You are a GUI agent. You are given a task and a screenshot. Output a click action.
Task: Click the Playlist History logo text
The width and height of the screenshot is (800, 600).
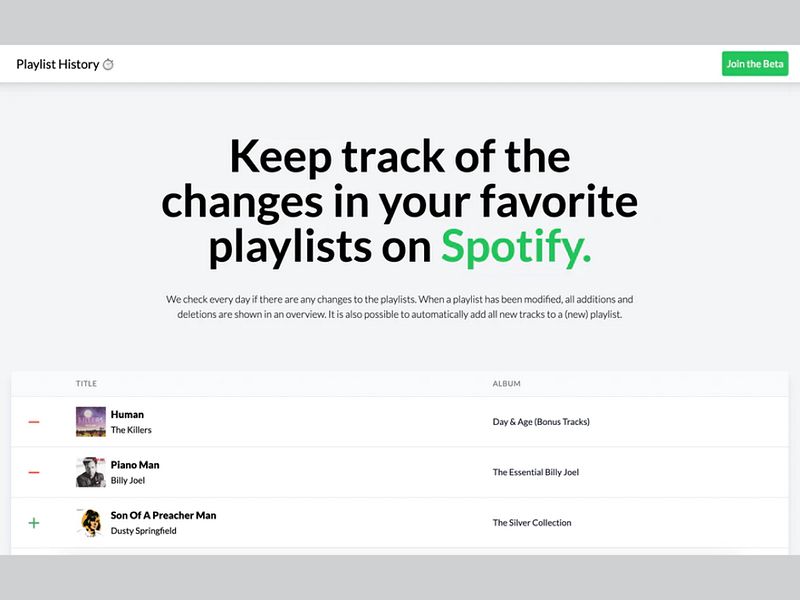click(x=56, y=63)
